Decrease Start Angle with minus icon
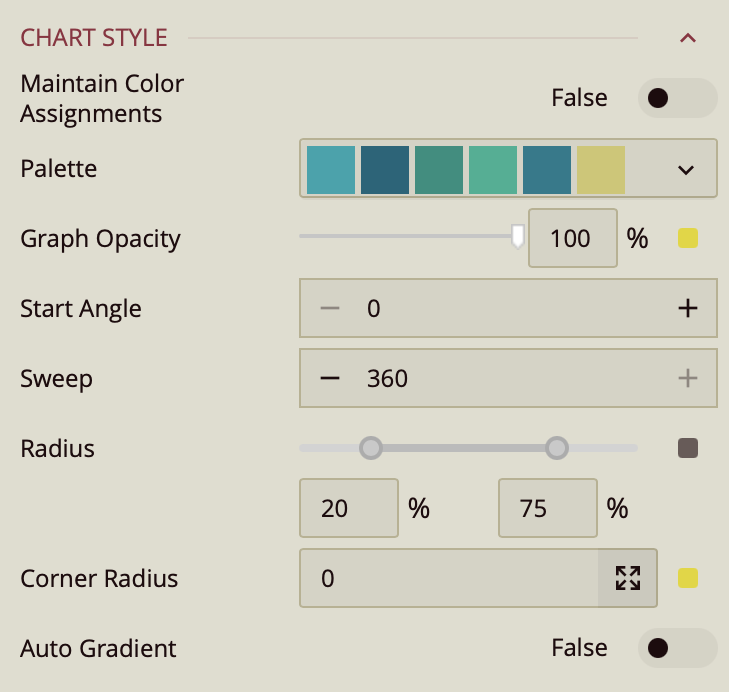Image resolution: width=729 pixels, height=692 pixels. point(330,308)
